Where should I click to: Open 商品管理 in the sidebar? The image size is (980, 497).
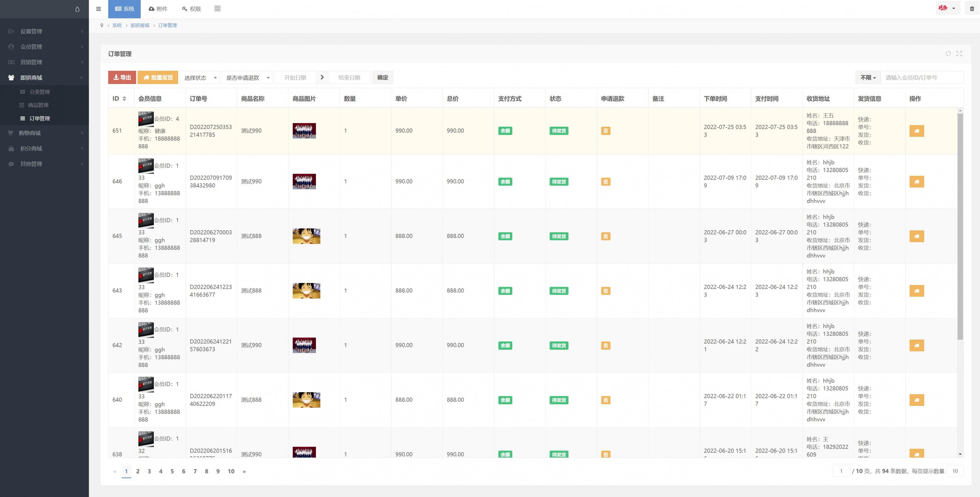(x=38, y=105)
